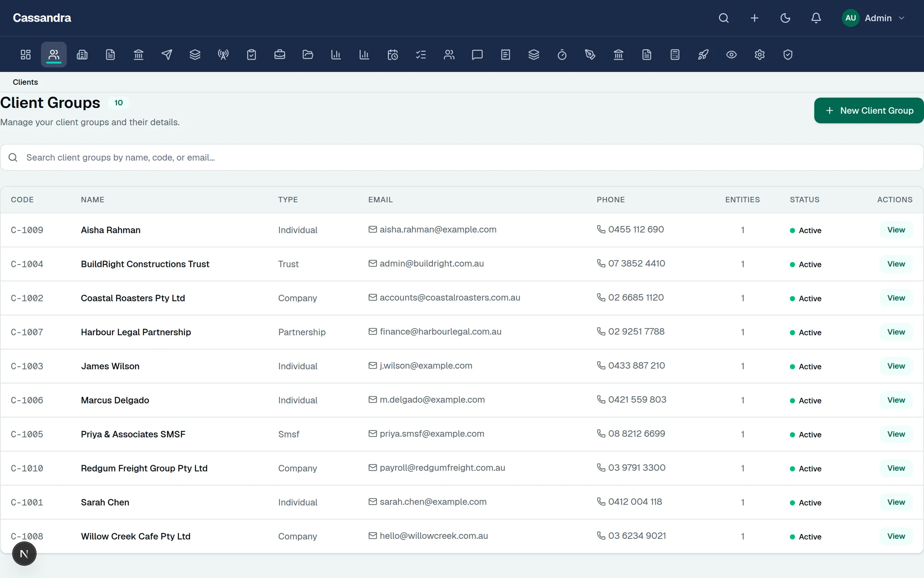
Task: Expand the Admin account dropdown chevron
Action: (901, 18)
